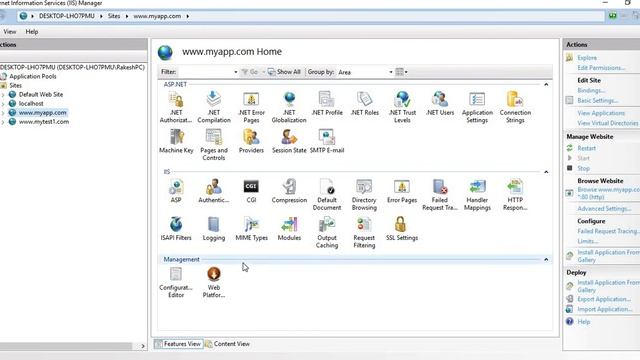The image size is (640, 360).
Task: Open HTTP Response Headers feature
Action: click(515, 195)
